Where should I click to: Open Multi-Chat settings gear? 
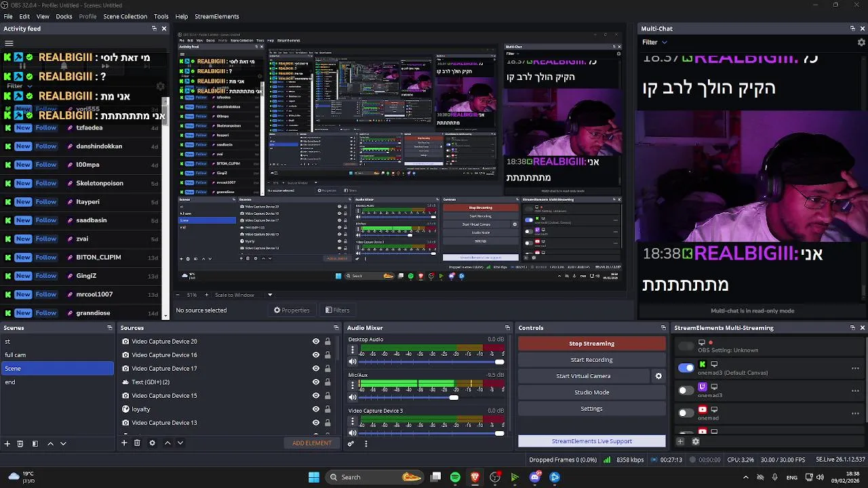[x=861, y=42]
